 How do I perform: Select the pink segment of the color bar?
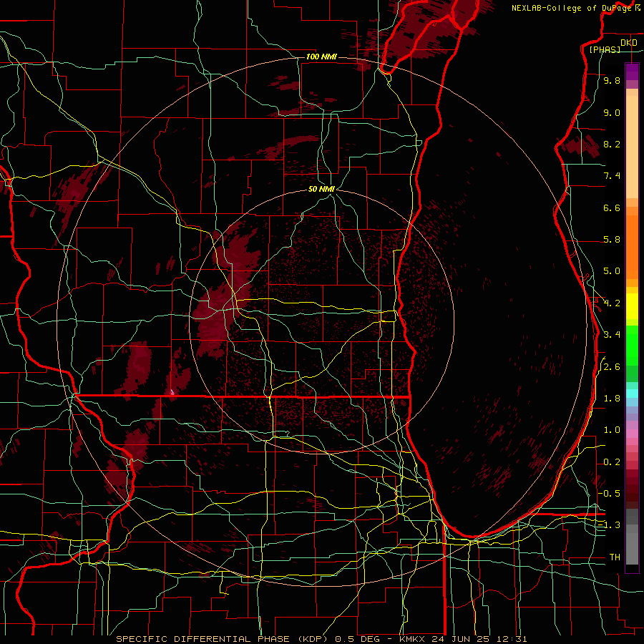(632, 434)
